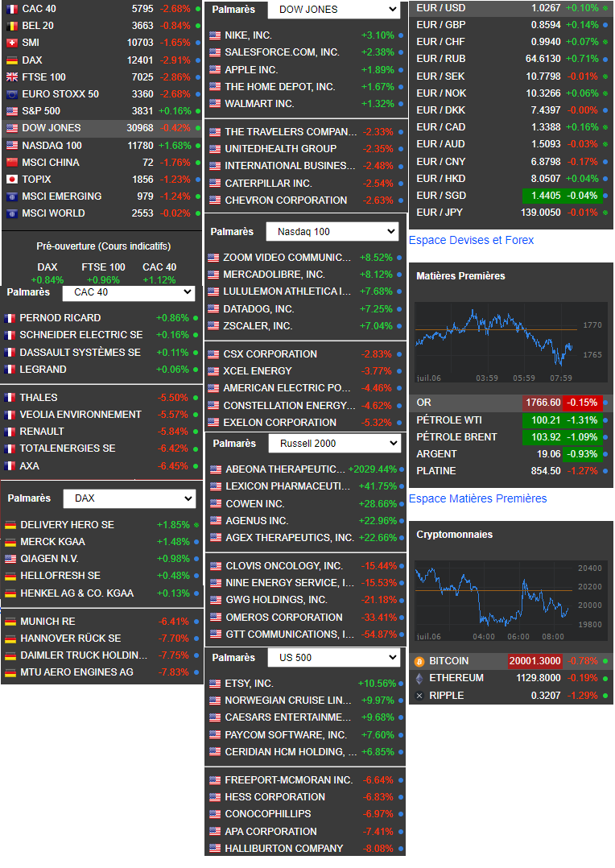Image resolution: width=615 pixels, height=868 pixels.
Task: Click the German flag icon beside DAX index
Action: point(11,60)
